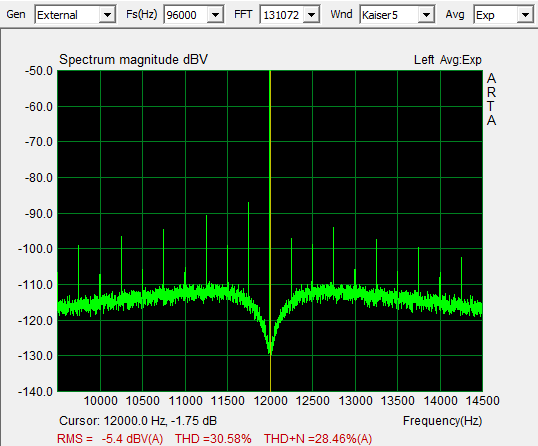538x446 pixels.
Task: Open the Gen dropdown arrow
Action: [107, 15]
